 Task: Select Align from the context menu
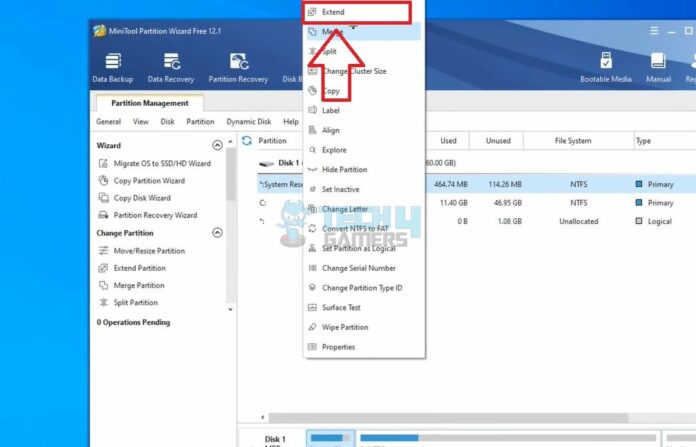[x=364, y=130]
